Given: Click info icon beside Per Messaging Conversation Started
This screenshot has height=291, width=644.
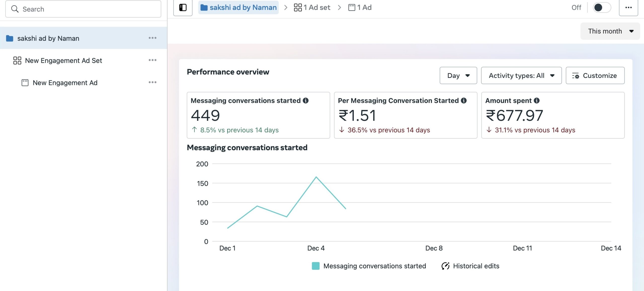Looking at the screenshot, I should [x=464, y=101].
